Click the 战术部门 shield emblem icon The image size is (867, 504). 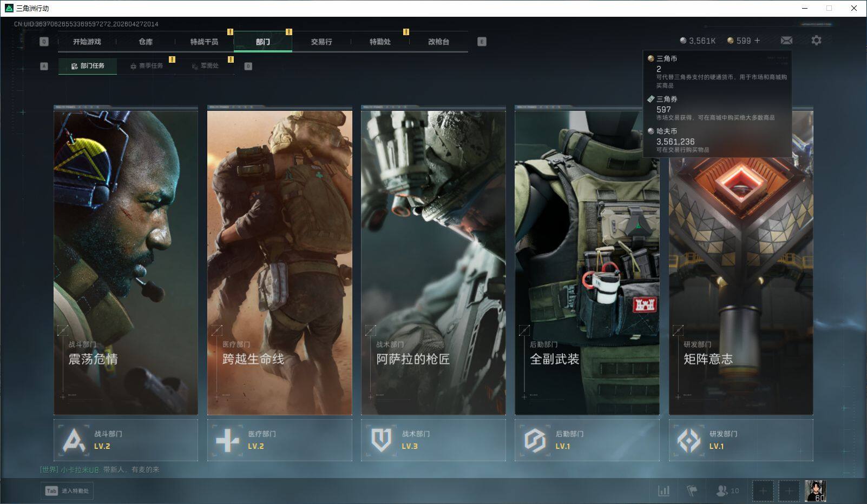click(382, 440)
